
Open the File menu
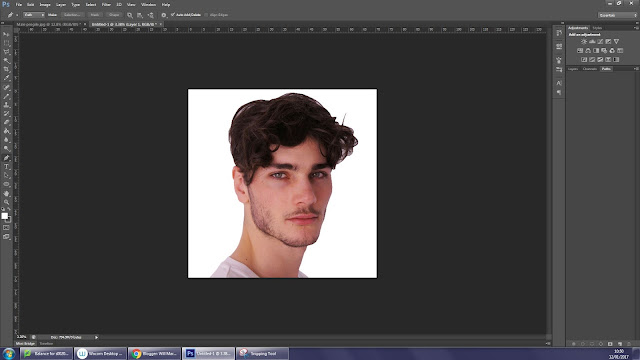tap(19, 4)
